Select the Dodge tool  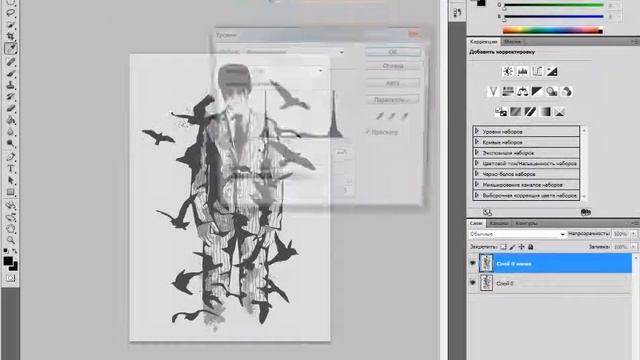pyautogui.click(x=11, y=144)
